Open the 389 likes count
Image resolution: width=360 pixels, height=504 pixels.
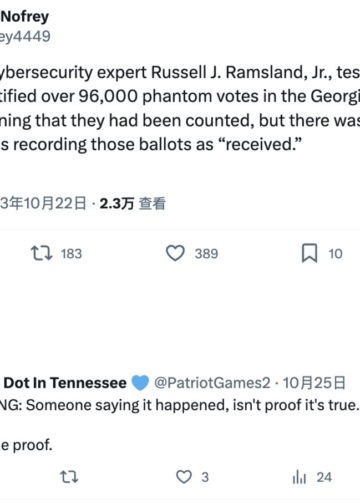coord(206,254)
